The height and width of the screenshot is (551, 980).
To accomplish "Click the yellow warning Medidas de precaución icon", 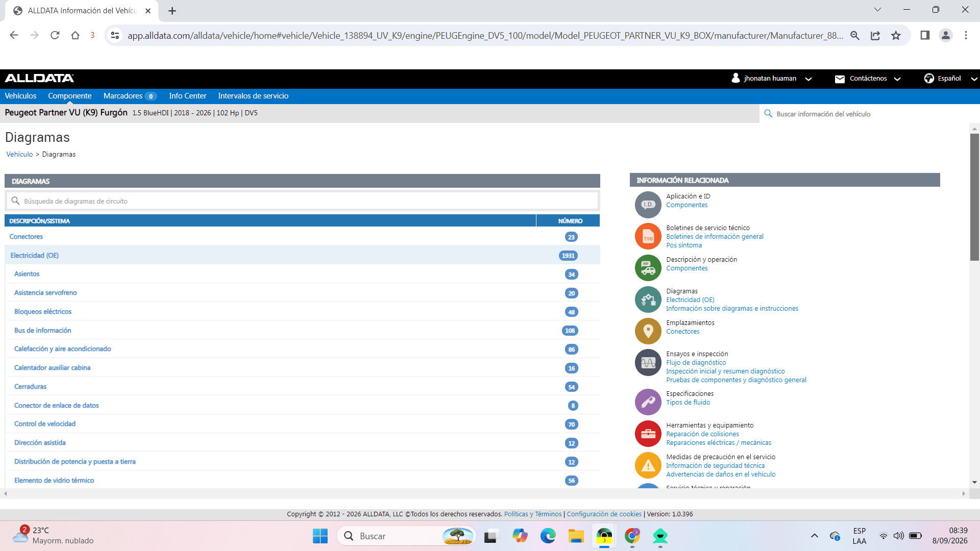I will click(648, 465).
